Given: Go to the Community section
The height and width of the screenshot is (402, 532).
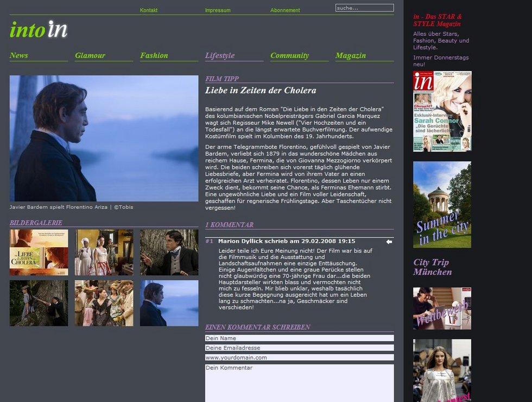Looking at the screenshot, I should (290, 55).
